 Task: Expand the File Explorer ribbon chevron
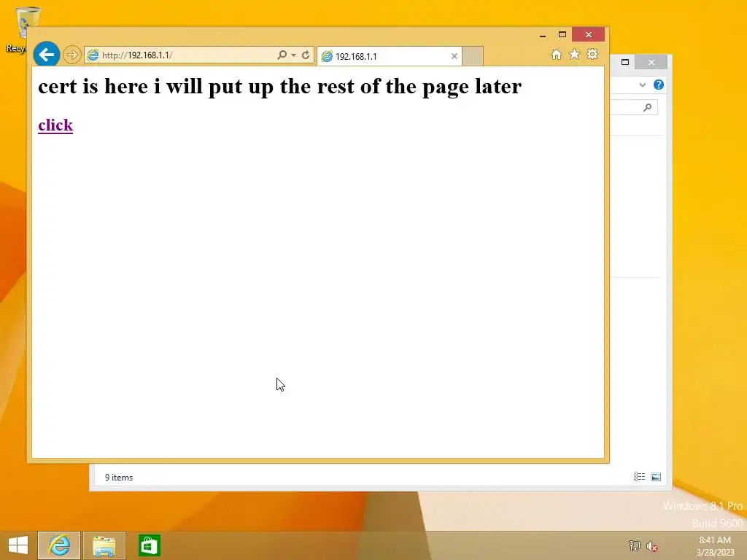pos(642,85)
